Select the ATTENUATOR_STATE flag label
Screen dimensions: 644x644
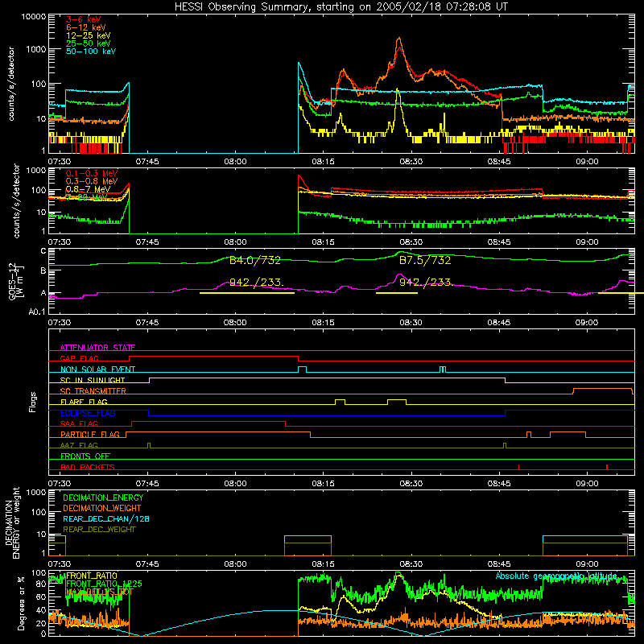point(97,348)
